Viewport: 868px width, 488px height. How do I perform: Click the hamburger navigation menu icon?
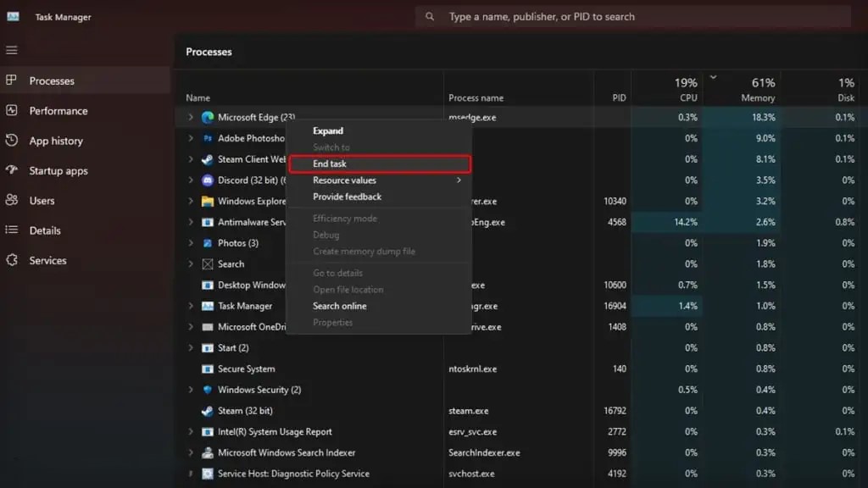coord(12,50)
